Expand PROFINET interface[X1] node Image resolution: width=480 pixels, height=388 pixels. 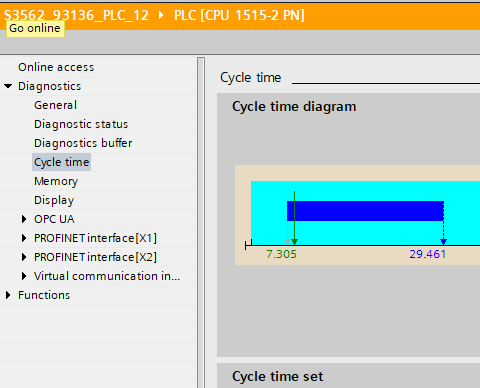pyautogui.click(x=24, y=238)
